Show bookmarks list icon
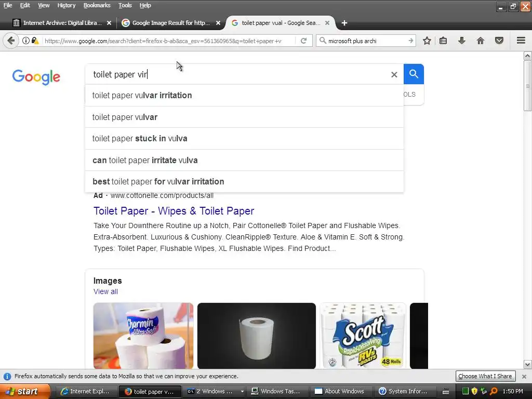 point(443,41)
